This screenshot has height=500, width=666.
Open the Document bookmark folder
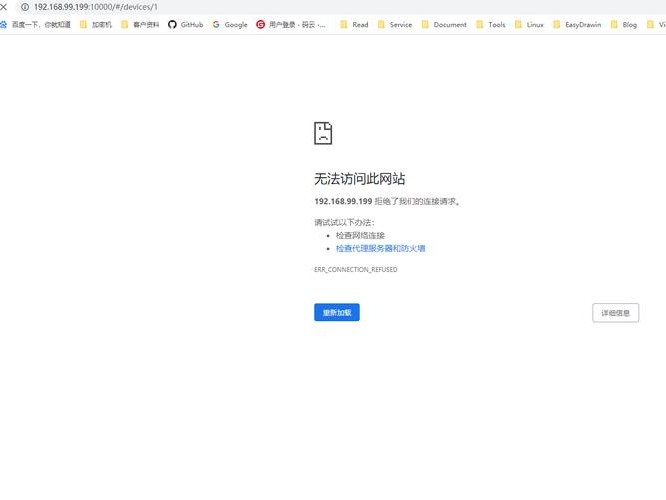point(444,25)
